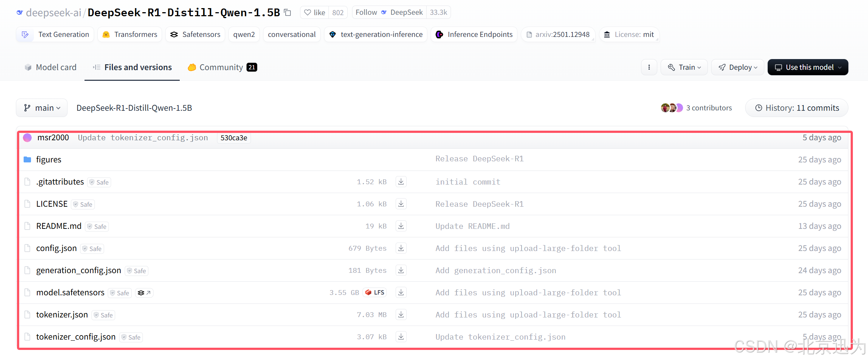Open the Update README.md commit link

coord(473,226)
